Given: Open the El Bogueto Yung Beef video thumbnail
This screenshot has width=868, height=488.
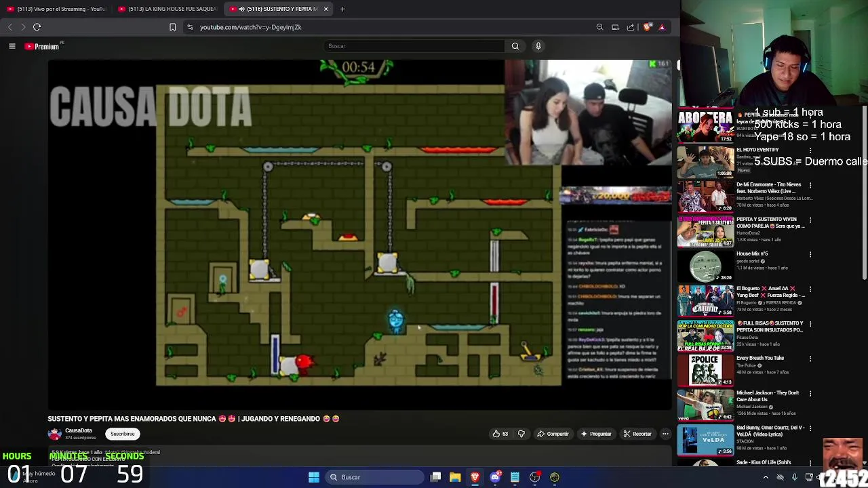Looking at the screenshot, I should tap(705, 300).
